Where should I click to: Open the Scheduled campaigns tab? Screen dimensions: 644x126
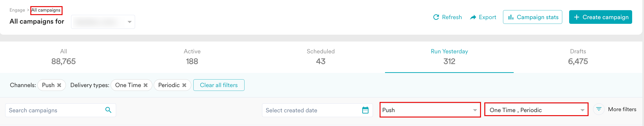[x=321, y=57]
